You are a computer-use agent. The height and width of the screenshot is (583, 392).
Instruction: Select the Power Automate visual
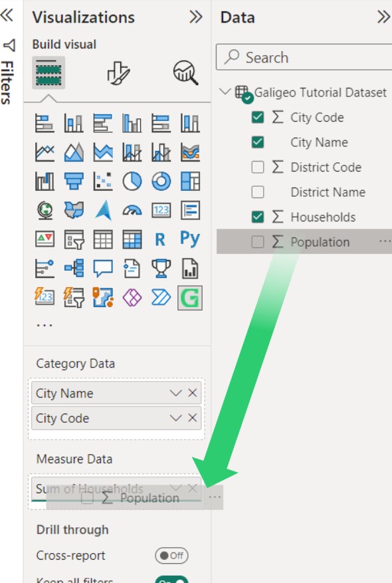coord(161,297)
